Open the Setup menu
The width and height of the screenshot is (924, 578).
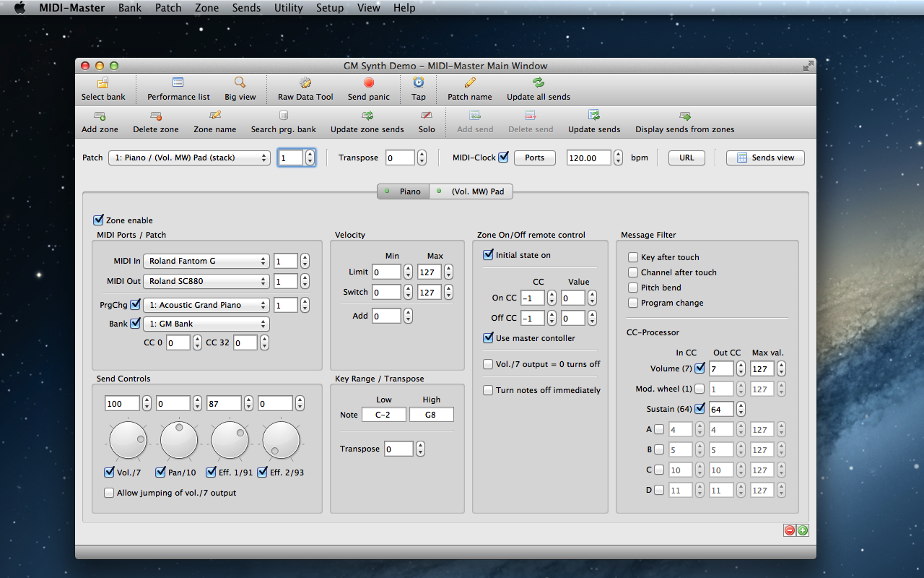[x=330, y=8]
